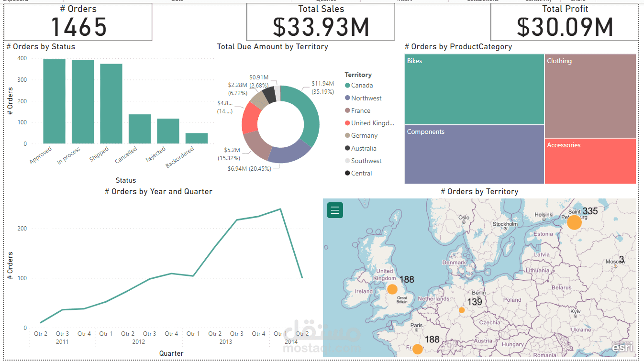This screenshot has width=644, height=362.
Task: Click the '# Orders by Territory' map title
Action: point(479,191)
